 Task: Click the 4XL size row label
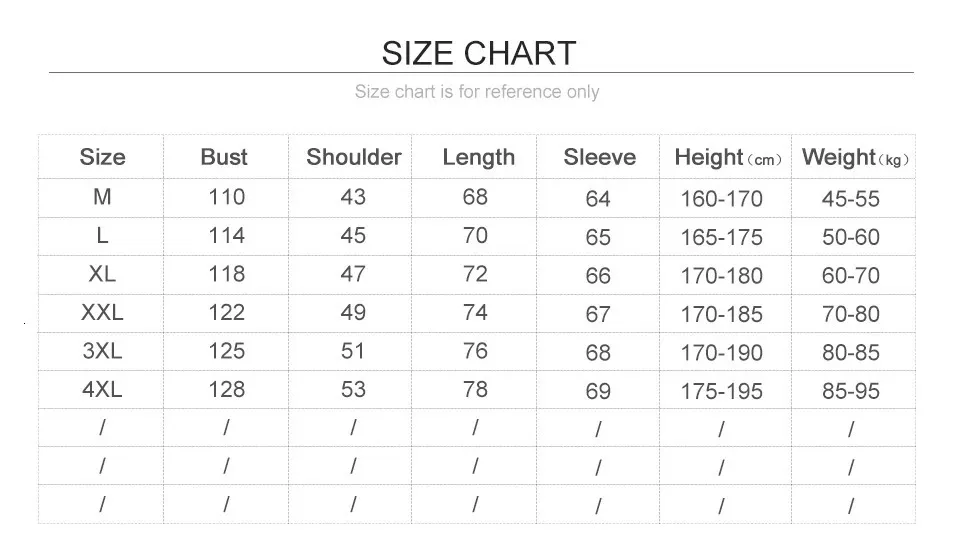pyautogui.click(x=102, y=390)
